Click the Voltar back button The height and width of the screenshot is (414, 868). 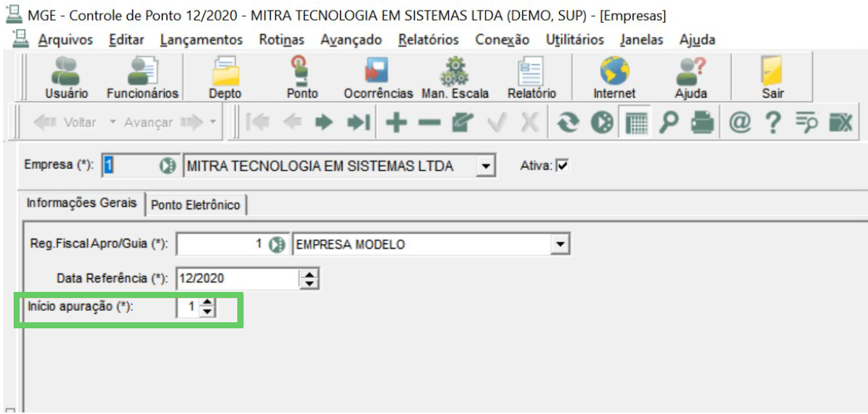(64, 122)
